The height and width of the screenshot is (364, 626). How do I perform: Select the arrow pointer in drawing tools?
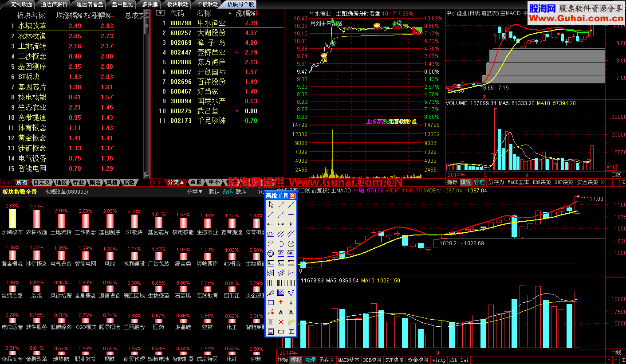coord(271,204)
